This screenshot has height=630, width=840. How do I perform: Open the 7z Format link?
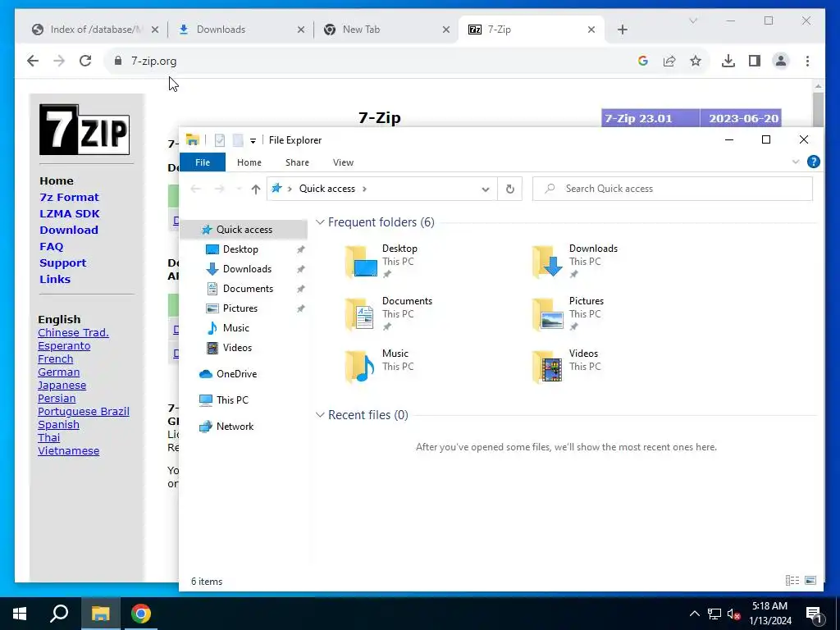(69, 197)
